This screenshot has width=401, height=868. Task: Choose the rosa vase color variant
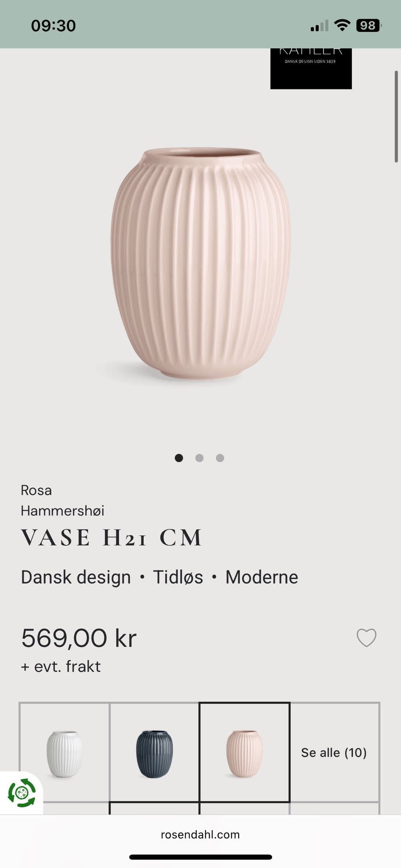click(x=245, y=753)
